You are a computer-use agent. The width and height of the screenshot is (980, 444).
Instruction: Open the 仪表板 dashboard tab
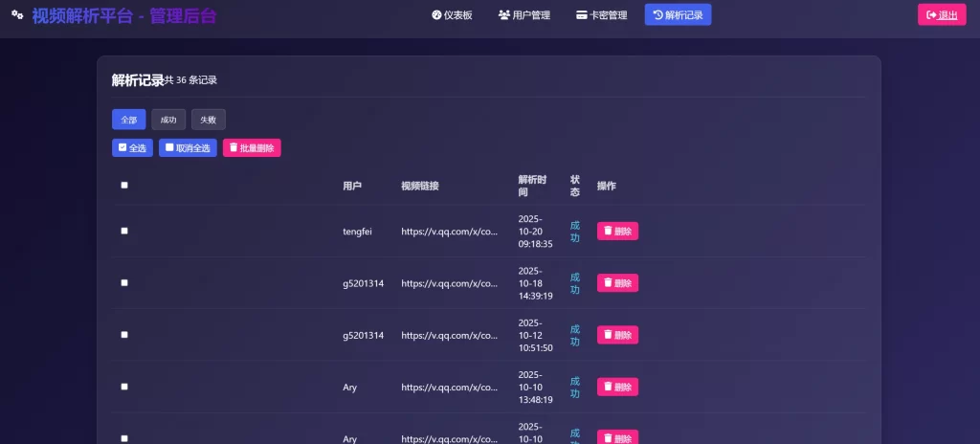tap(452, 15)
